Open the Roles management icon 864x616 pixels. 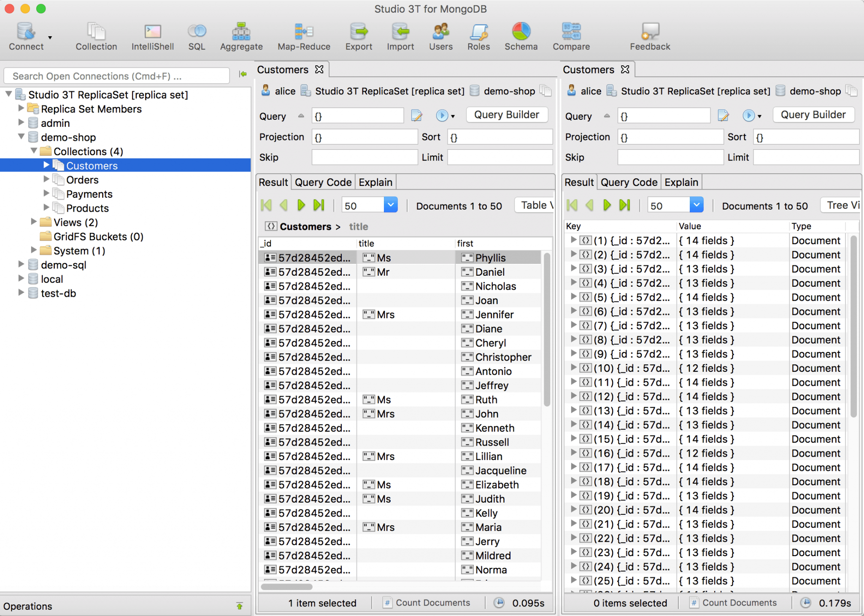[478, 36]
